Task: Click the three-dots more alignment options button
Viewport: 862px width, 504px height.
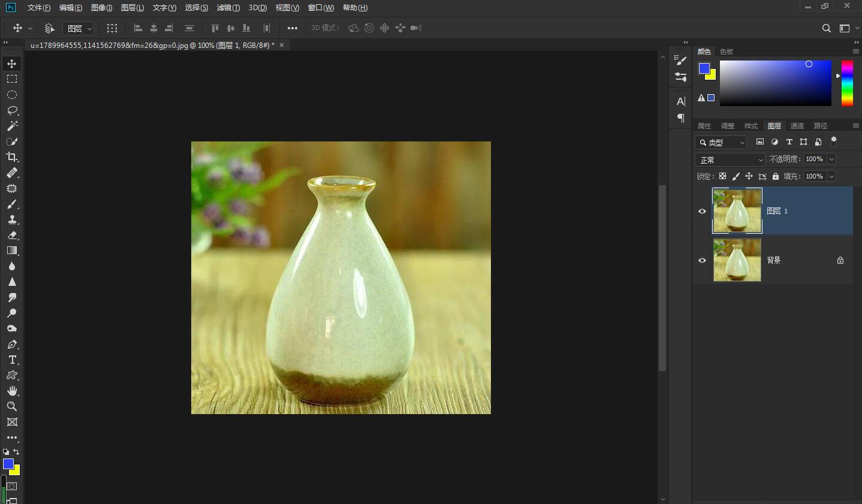Action: 293,28
